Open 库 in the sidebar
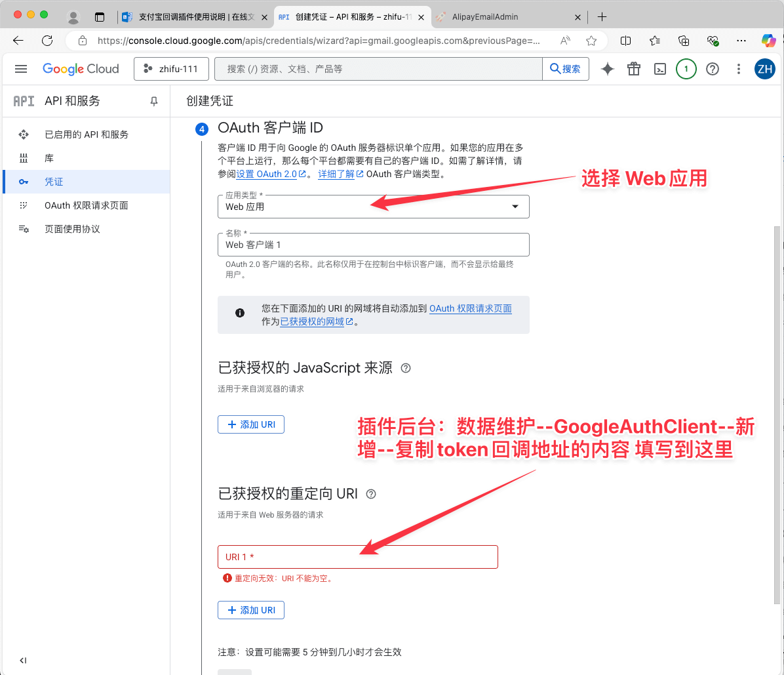 (86, 158)
